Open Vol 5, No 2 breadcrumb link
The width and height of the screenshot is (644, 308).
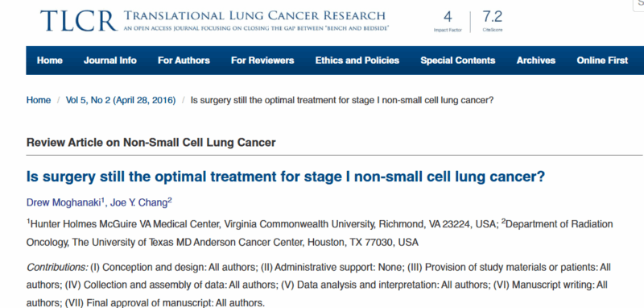point(121,100)
